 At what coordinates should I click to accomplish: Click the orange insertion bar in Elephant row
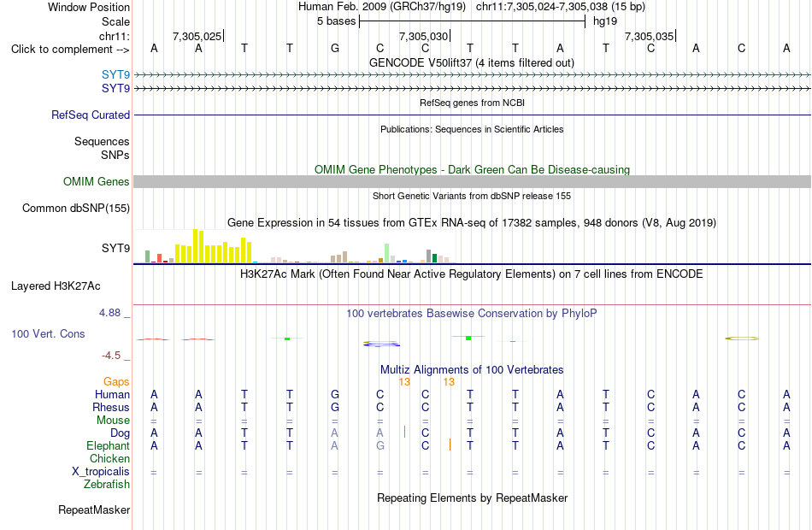450,445
